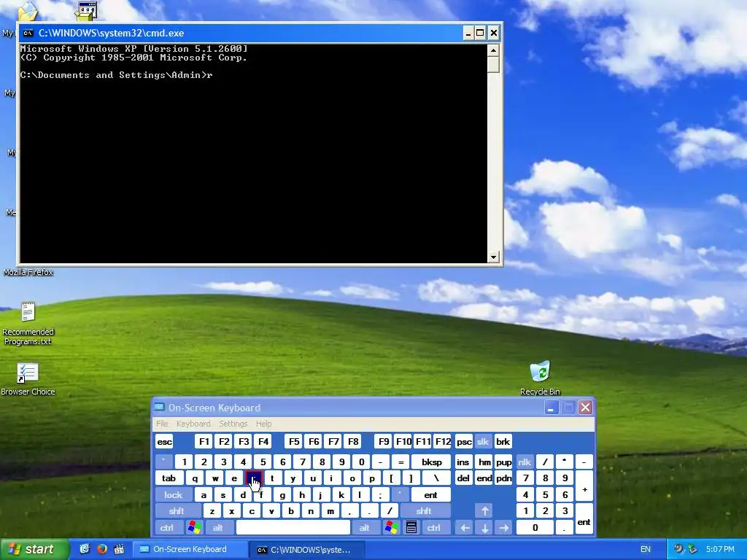Open the Keyboard menu

coord(193,424)
